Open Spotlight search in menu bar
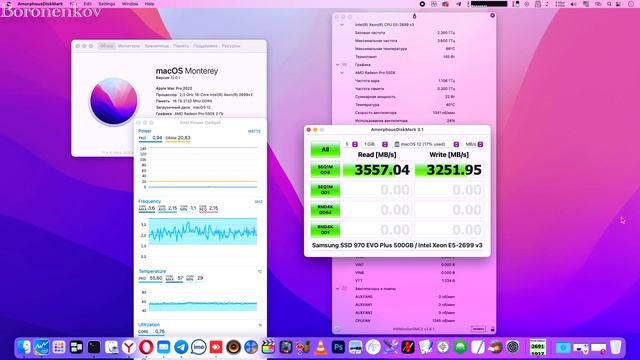Image resolution: width=640 pixels, height=360 pixels. [x=609, y=4]
